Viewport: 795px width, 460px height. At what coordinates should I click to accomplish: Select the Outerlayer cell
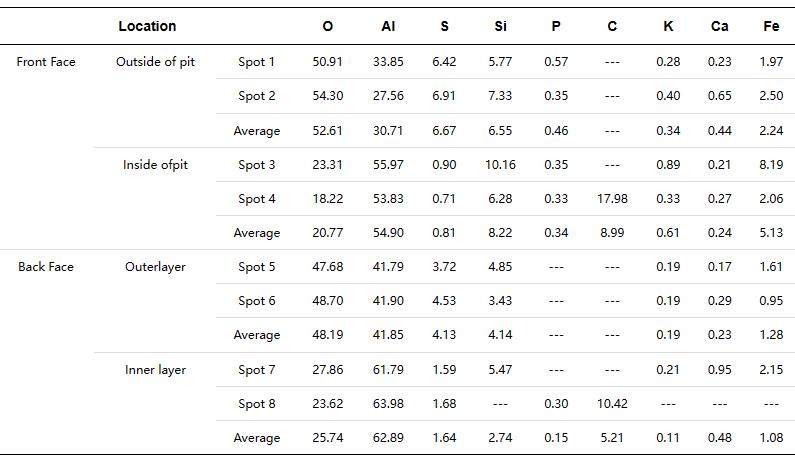click(x=155, y=267)
